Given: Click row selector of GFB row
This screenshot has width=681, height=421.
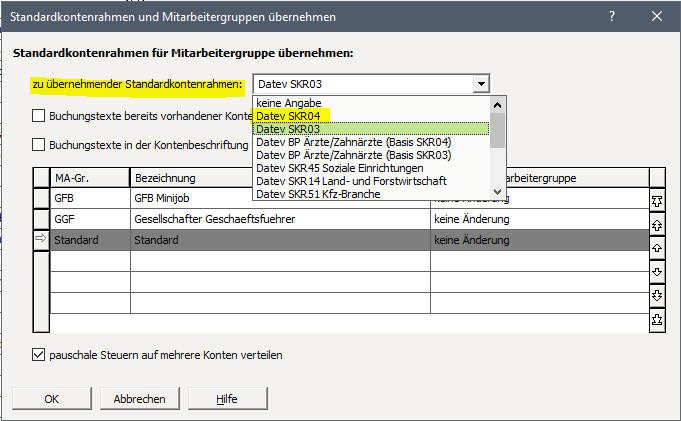Looking at the screenshot, I should coord(41,198).
